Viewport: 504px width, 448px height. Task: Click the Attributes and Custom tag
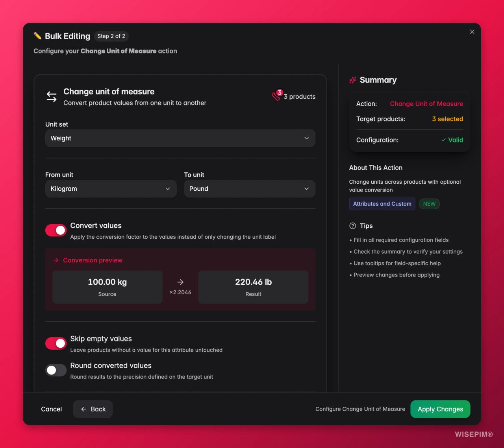pos(382,204)
